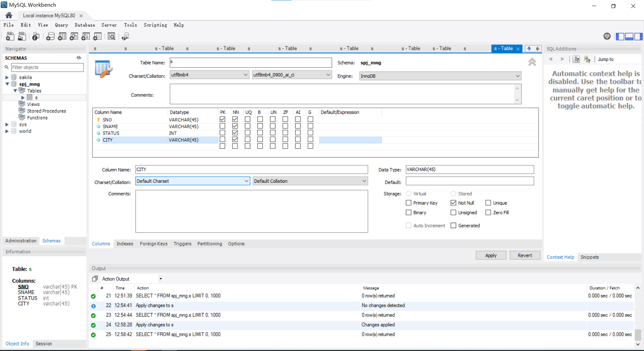Switch to the Foreign Keys tab
Screen dimensions: 644x351
154,244
